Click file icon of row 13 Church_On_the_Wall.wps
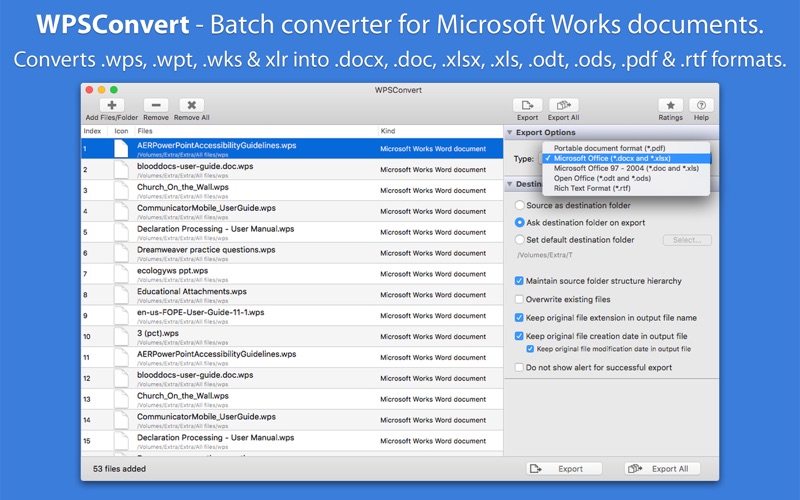Viewport: 800px width, 500px height. pos(121,399)
